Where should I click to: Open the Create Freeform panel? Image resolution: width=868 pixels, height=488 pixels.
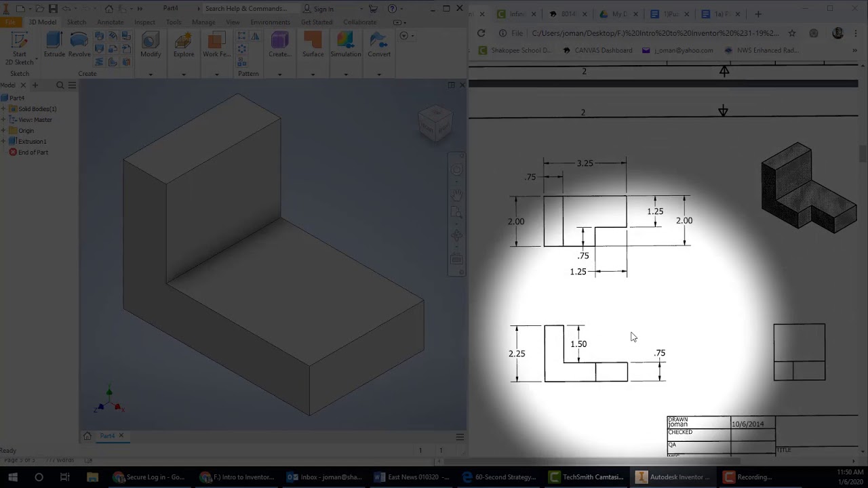click(279, 45)
